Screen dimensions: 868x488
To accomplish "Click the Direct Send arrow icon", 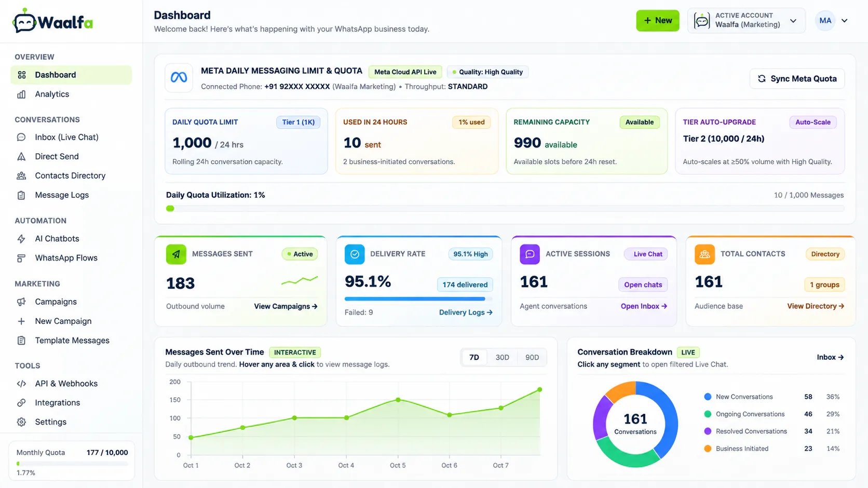I will click(21, 156).
